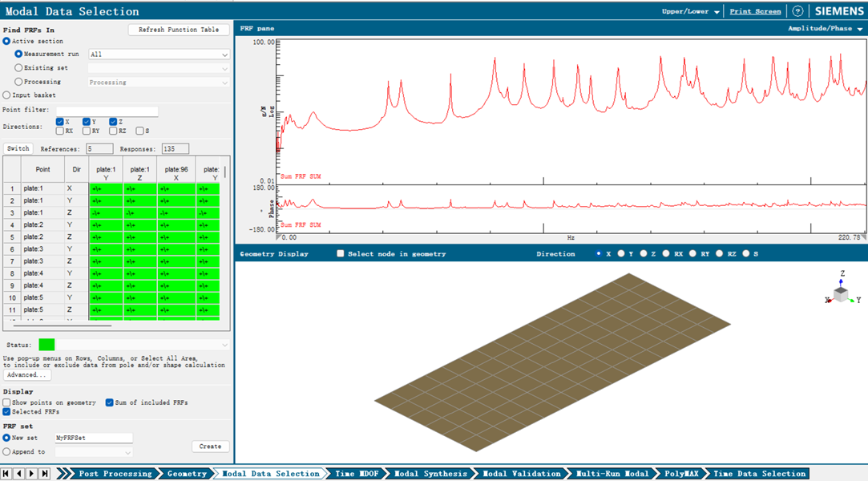Enable Show points on geometry
This screenshot has height=481, width=868.
tap(7, 402)
